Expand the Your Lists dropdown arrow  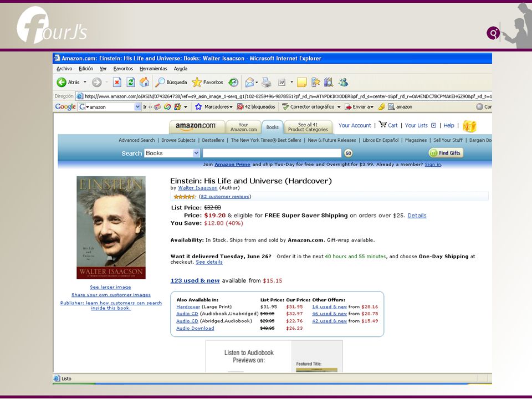click(x=433, y=126)
